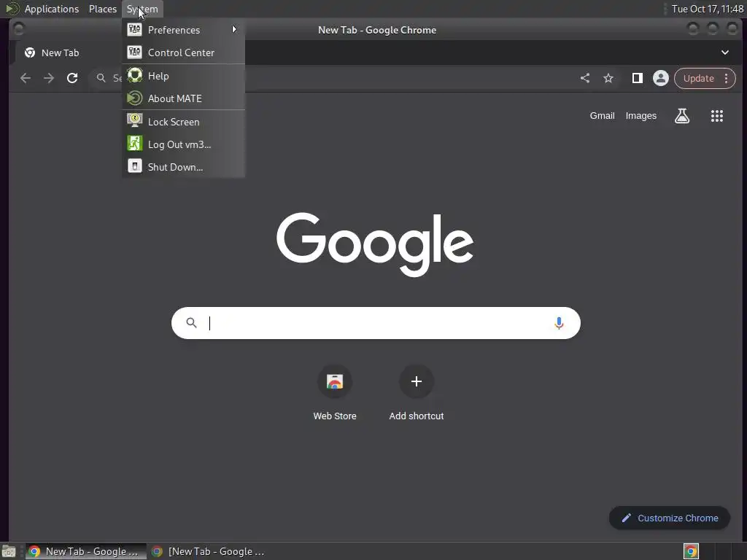Image resolution: width=747 pixels, height=560 pixels.
Task: Choose Log Out vm3 entry
Action: pyautogui.click(x=183, y=144)
